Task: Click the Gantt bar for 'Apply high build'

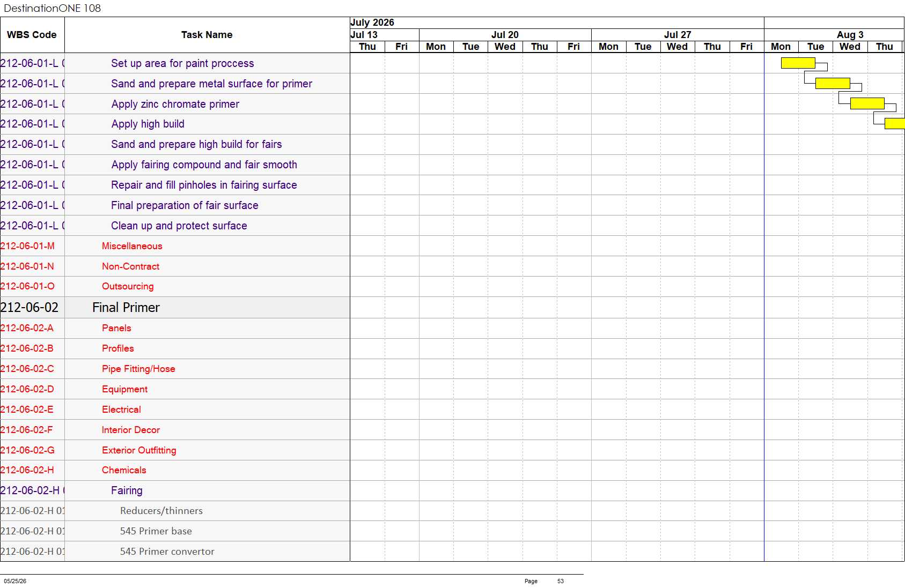Action: tap(895, 124)
